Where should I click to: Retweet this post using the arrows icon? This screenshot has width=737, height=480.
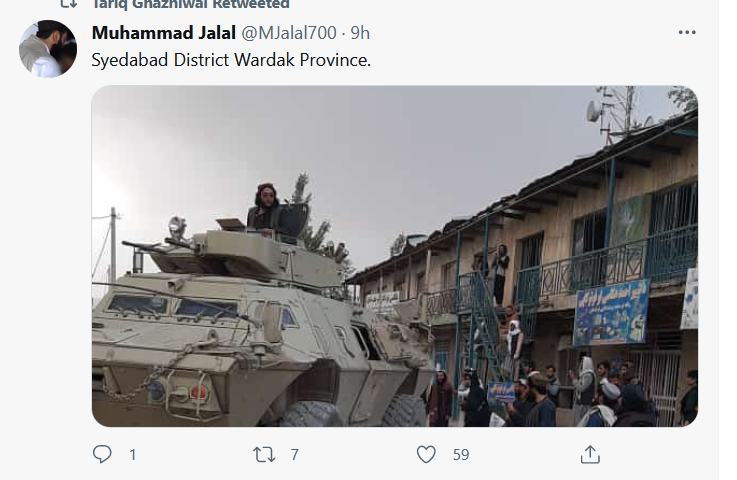(x=264, y=455)
